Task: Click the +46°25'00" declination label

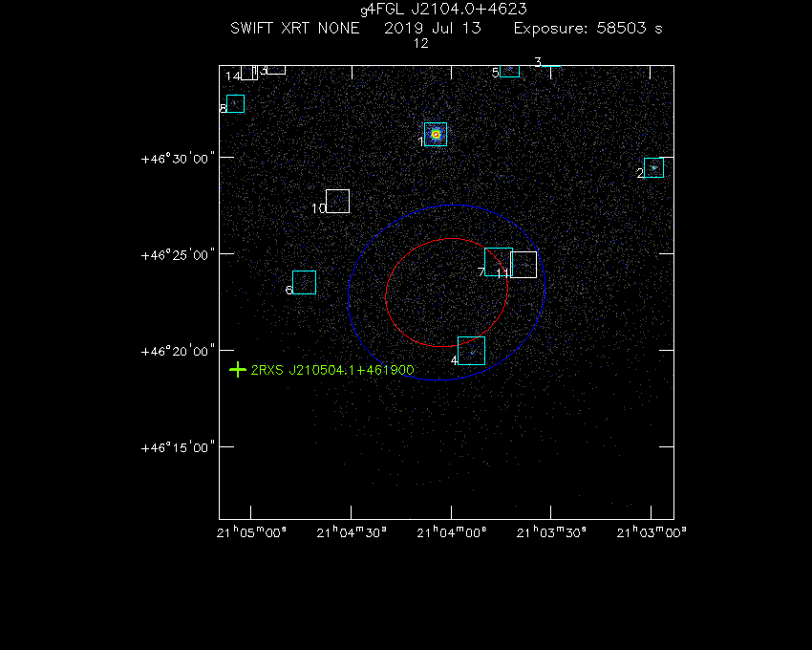Action: [x=178, y=254]
